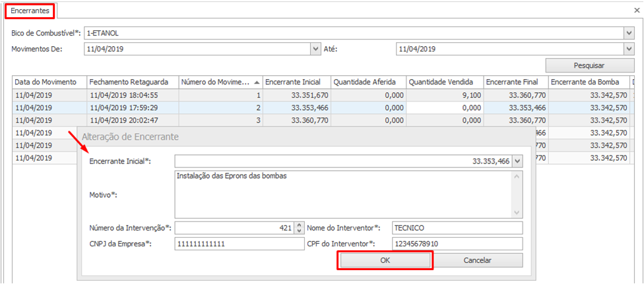Click the Quantidade Aferida column header
Image resolution: width=644 pixels, height=284 pixels.
[368, 82]
